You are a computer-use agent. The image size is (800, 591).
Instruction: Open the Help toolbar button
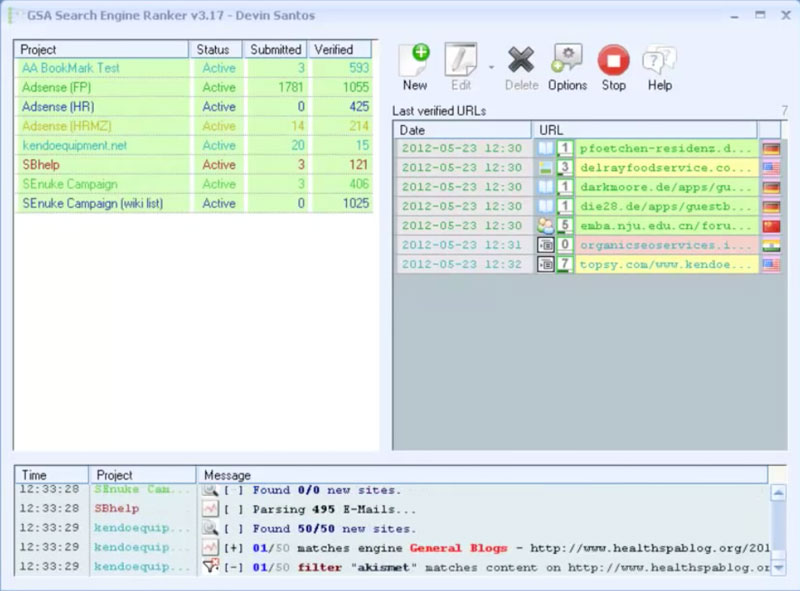(660, 67)
